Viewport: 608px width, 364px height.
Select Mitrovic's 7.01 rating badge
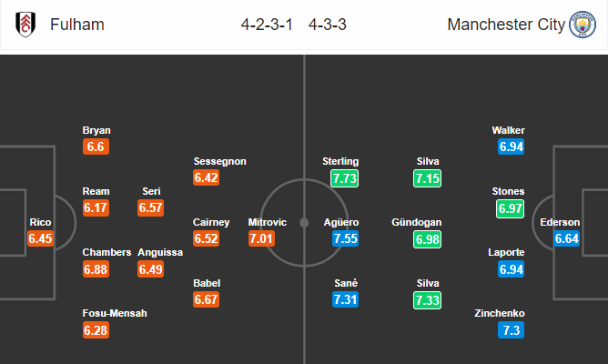(261, 238)
